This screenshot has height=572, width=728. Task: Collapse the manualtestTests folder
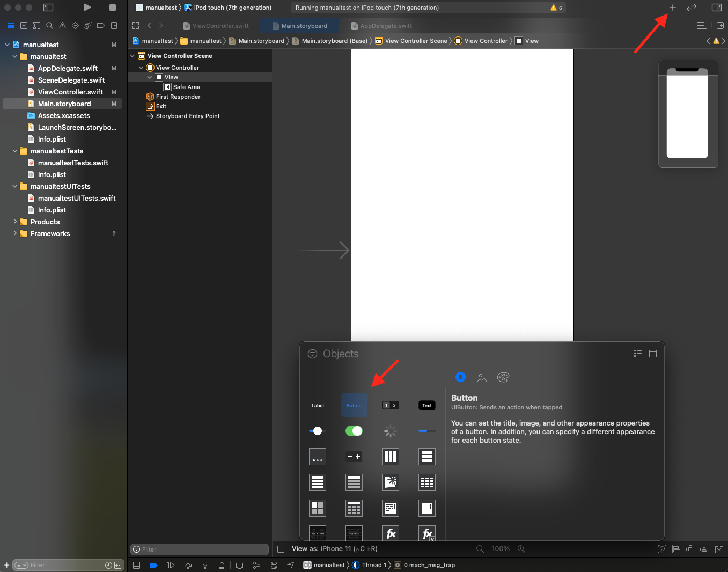(15, 151)
